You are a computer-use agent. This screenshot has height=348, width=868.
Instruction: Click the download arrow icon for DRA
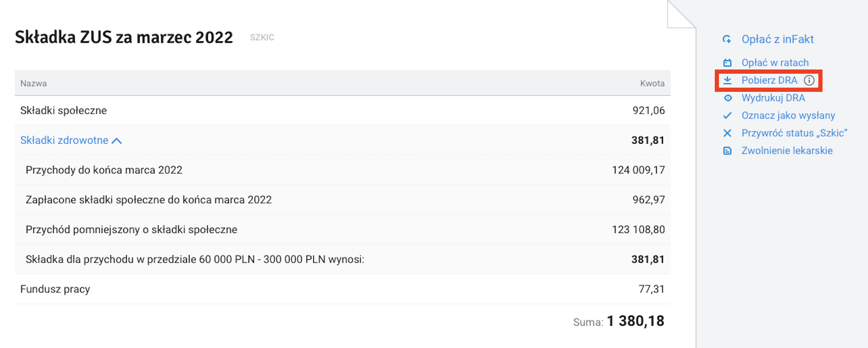(x=727, y=80)
